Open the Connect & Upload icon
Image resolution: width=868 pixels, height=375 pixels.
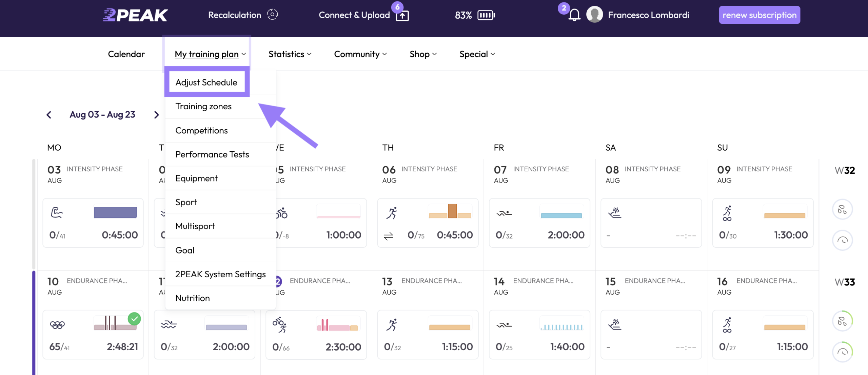[402, 16]
